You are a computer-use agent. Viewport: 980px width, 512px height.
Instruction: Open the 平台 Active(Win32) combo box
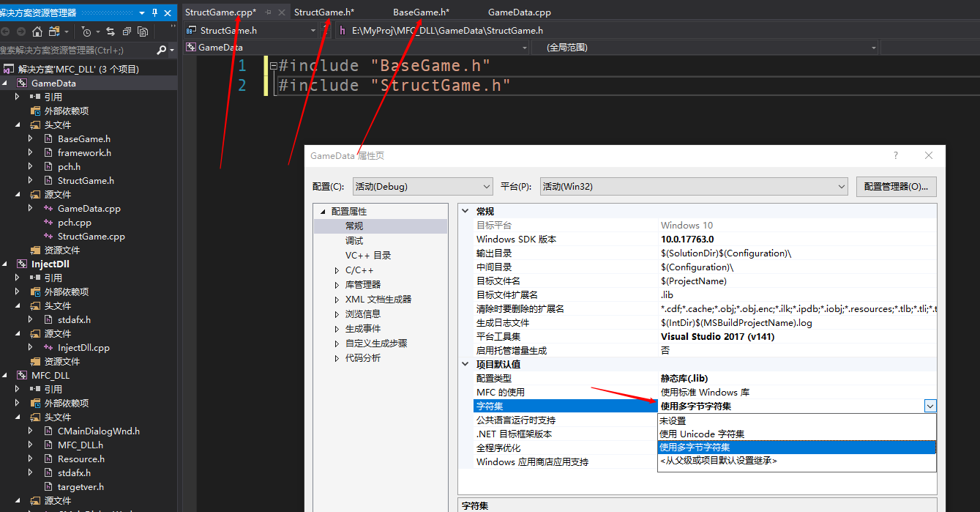[x=693, y=187]
